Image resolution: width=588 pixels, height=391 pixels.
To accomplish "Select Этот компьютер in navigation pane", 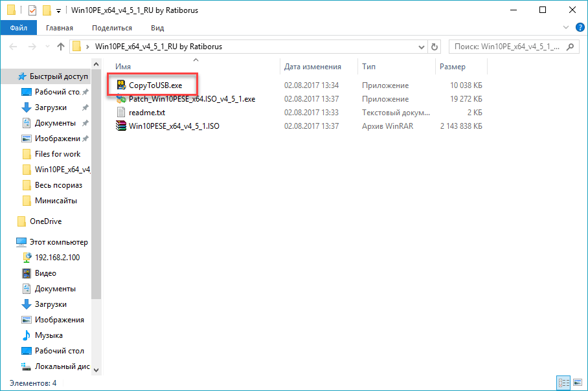I will (52, 242).
